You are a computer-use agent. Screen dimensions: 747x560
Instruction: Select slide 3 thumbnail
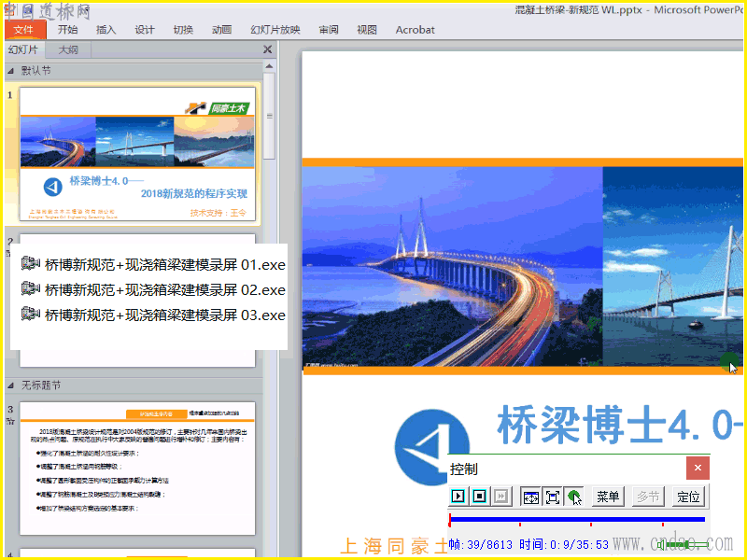pos(137,469)
